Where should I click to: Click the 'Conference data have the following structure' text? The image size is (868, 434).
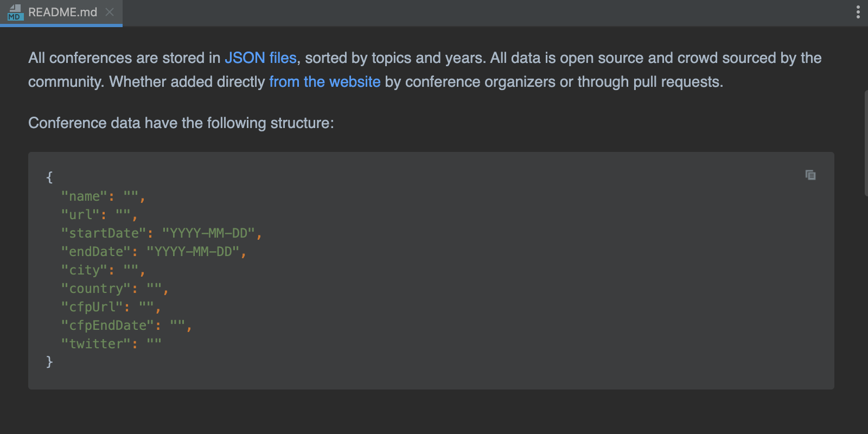pyautogui.click(x=181, y=123)
